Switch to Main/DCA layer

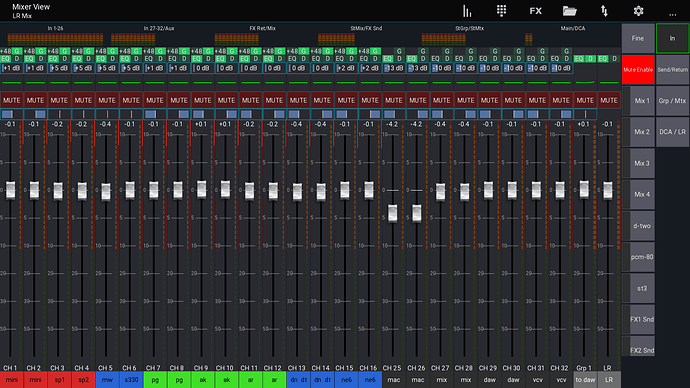(x=573, y=36)
